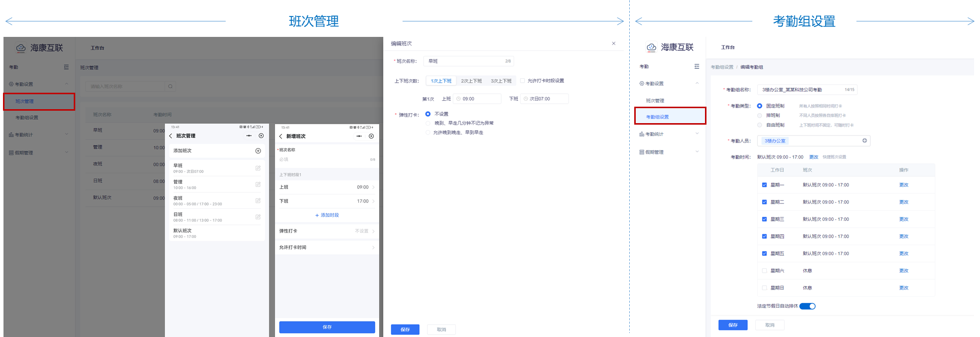
Task: Click the search icon in 班次管理 search box
Action: tap(170, 87)
